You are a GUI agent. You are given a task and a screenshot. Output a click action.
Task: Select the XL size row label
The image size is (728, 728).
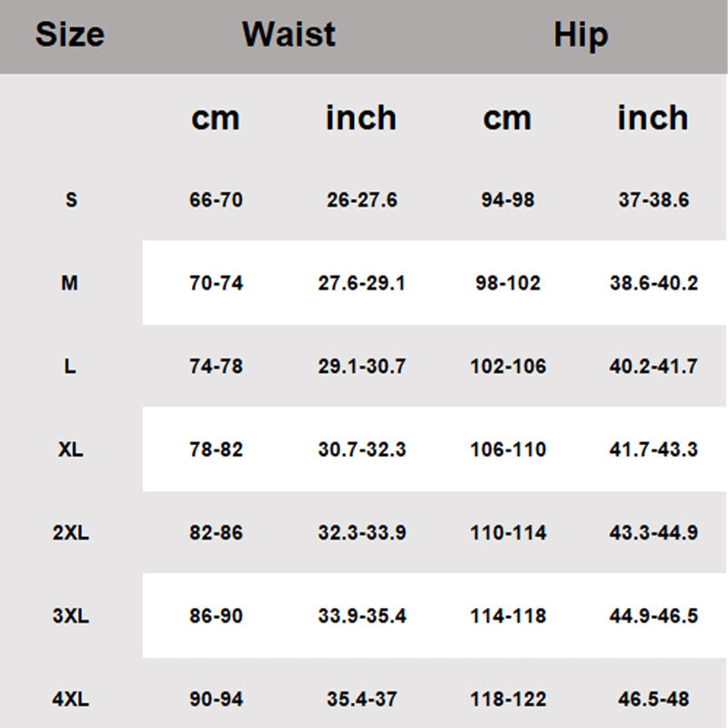point(71,450)
